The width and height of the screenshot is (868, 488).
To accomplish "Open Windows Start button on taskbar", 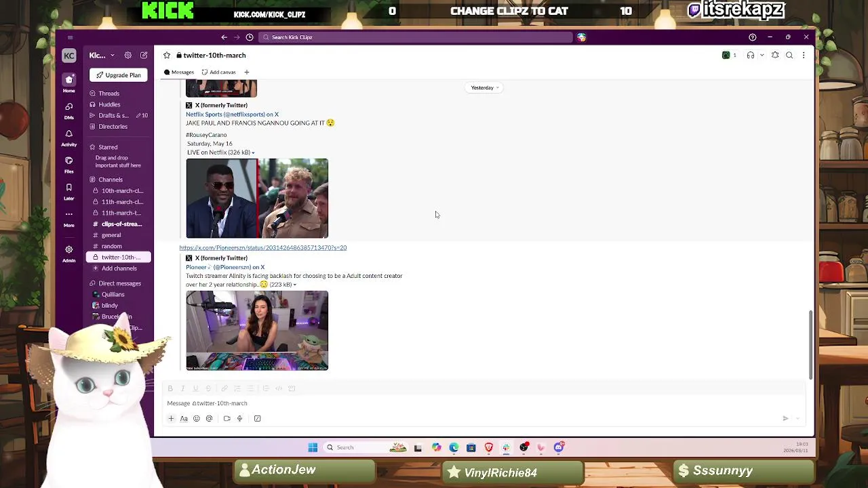I will (x=313, y=447).
